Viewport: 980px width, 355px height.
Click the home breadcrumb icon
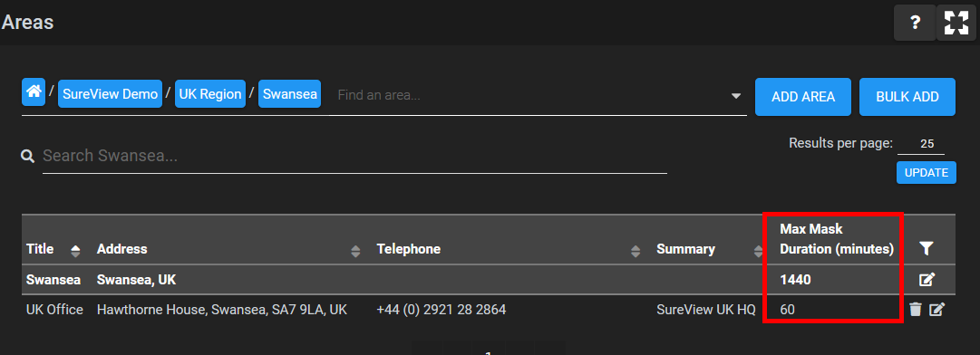coord(34,92)
